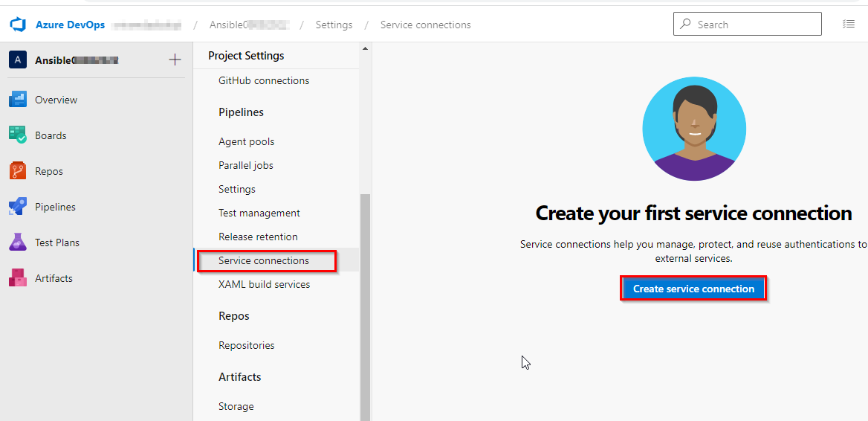Click the Project Settings header
The width and height of the screenshot is (868, 421).
tap(246, 55)
